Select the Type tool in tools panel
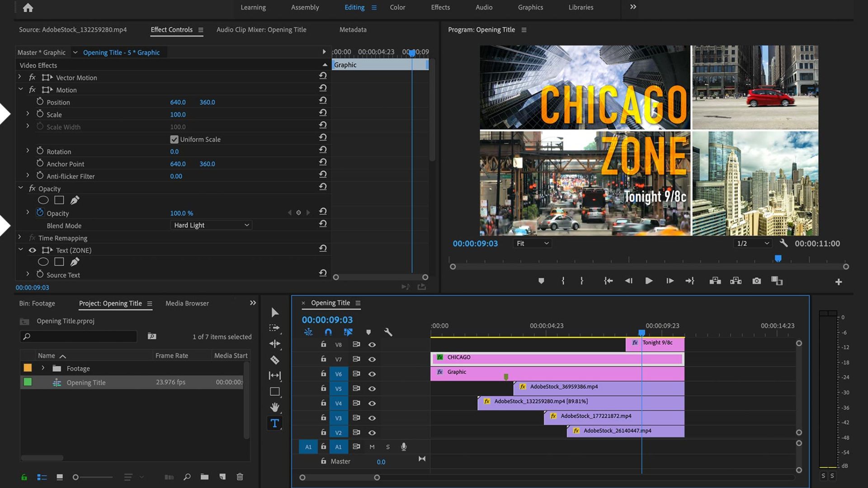The width and height of the screenshot is (868, 488). pyautogui.click(x=274, y=423)
